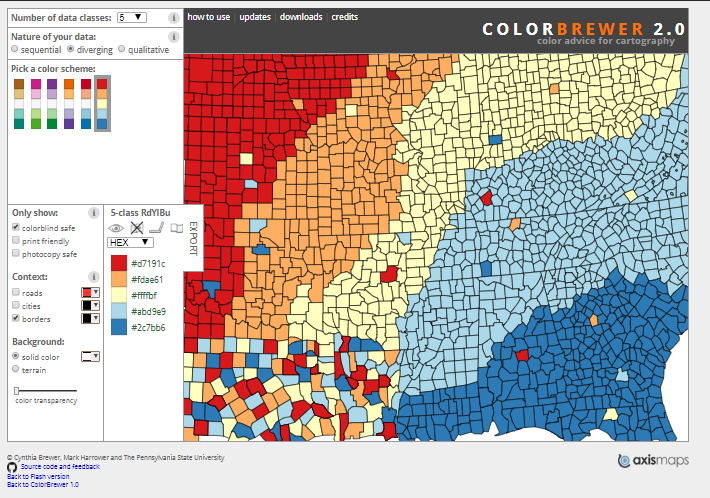The image size is (710, 498).
Task: Click the color transparency slider handle
Action: click(17, 391)
